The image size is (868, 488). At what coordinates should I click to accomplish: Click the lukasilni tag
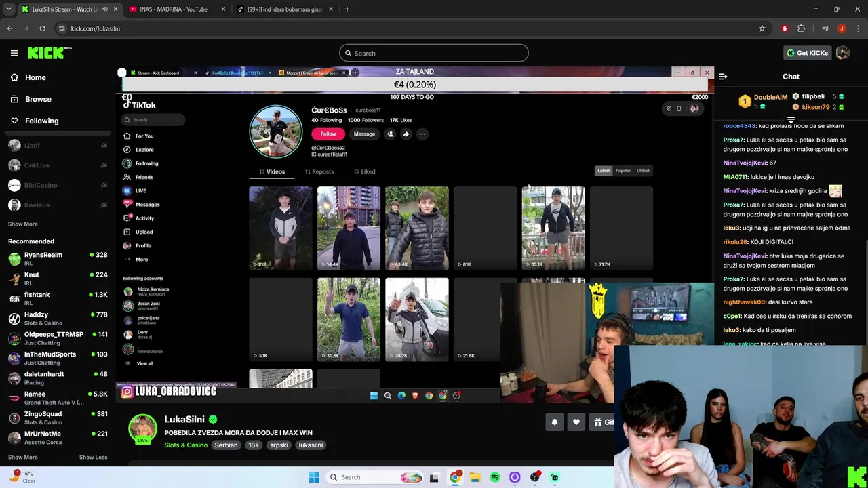tap(311, 445)
